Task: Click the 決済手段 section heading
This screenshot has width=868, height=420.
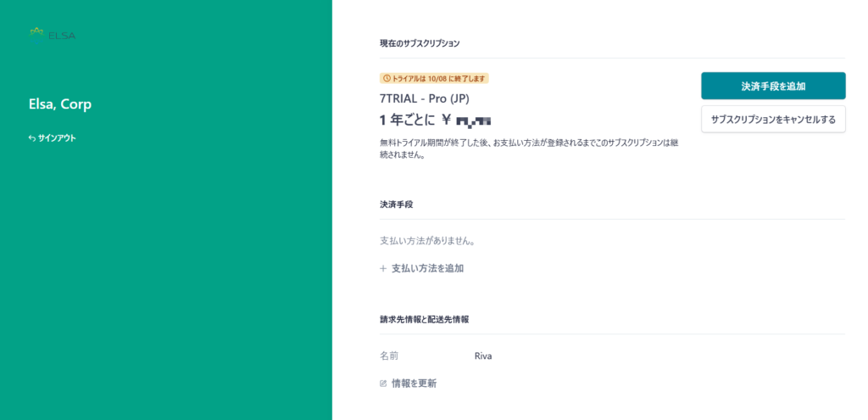Action: pyautogui.click(x=397, y=204)
